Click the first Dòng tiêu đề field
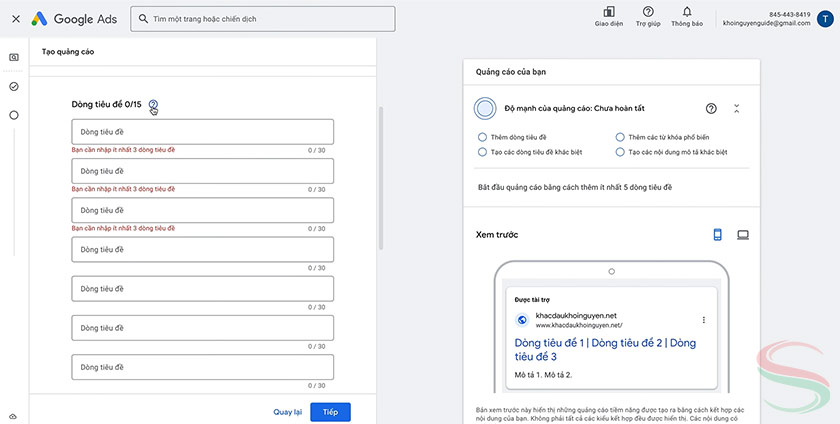The height and width of the screenshot is (424, 840). click(x=202, y=132)
